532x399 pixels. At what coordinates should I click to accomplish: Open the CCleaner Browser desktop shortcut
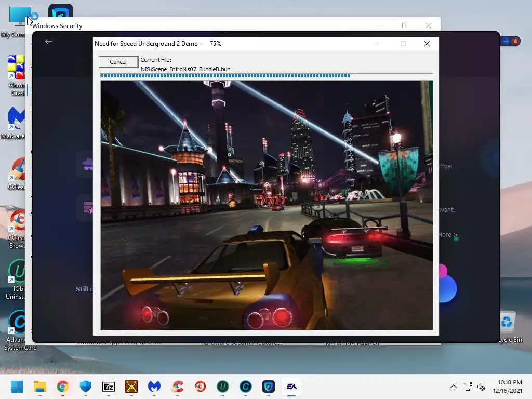(17, 229)
